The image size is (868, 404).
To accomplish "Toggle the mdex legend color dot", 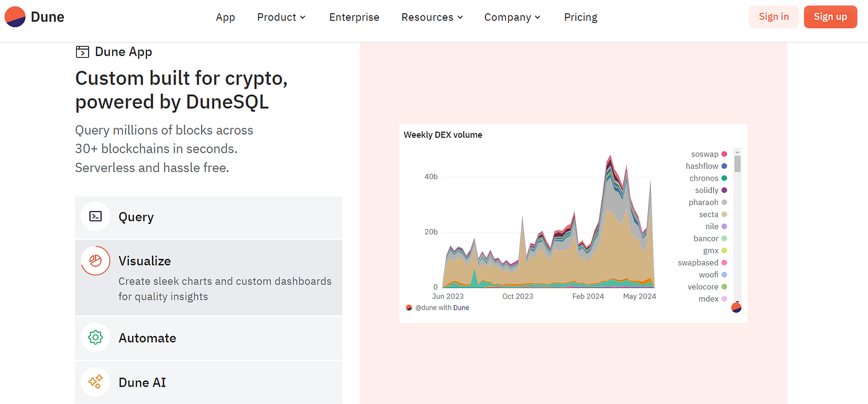I will coord(724,299).
